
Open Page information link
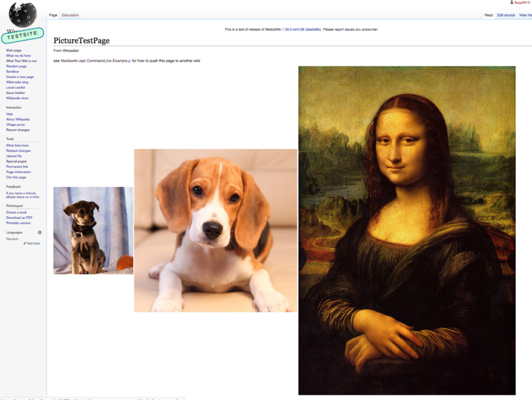tap(19, 172)
